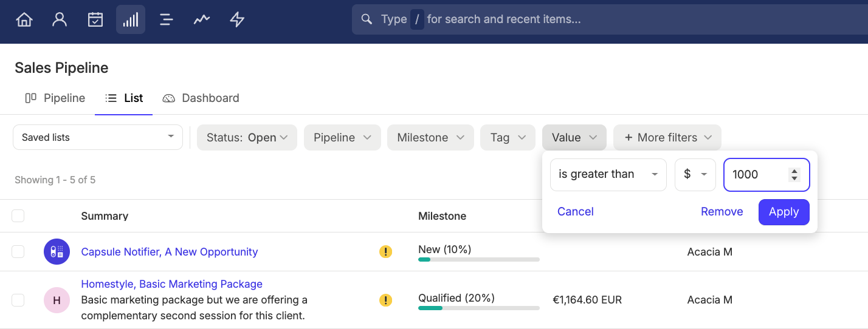Viewport: 868px width, 329px height.
Task: Open the People and Organisations icon
Action: tap(60, 19)
